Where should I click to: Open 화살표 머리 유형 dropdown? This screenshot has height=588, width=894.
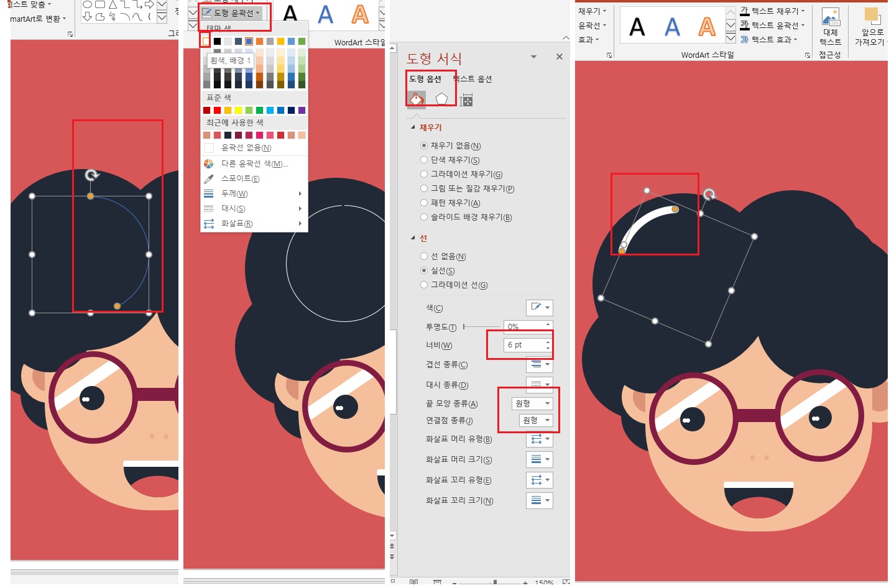539,439
